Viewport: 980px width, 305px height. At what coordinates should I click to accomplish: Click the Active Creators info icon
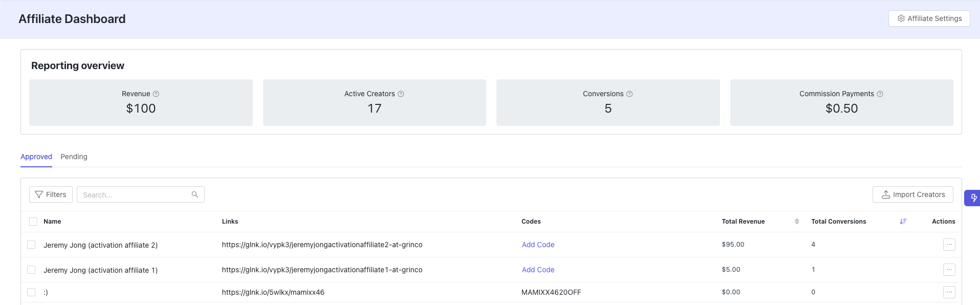[401, 94]
